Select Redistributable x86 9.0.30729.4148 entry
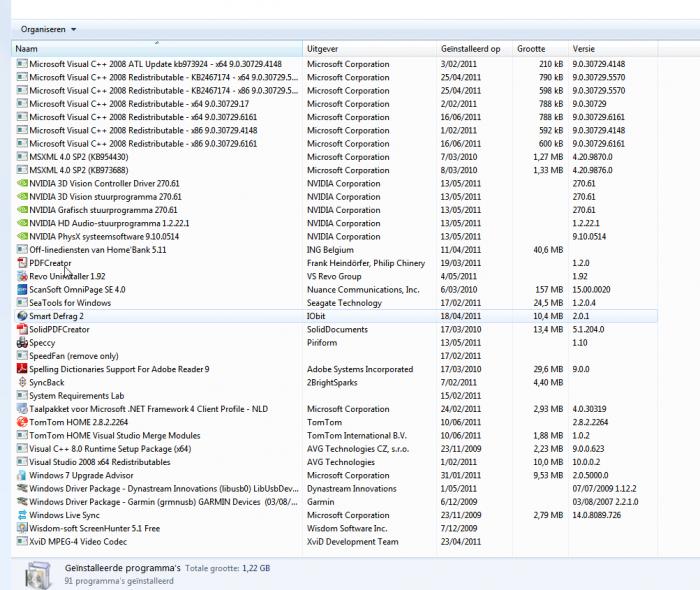Image resolution: width=700 pixels, height=590 pixels. tap(336, 130)
